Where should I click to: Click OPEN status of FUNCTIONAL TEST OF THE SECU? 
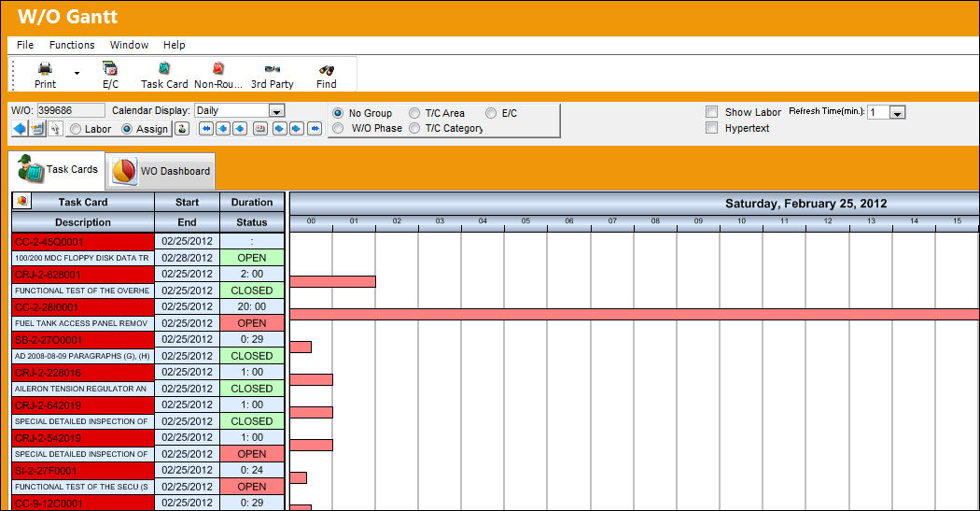(x=252, y=487)
